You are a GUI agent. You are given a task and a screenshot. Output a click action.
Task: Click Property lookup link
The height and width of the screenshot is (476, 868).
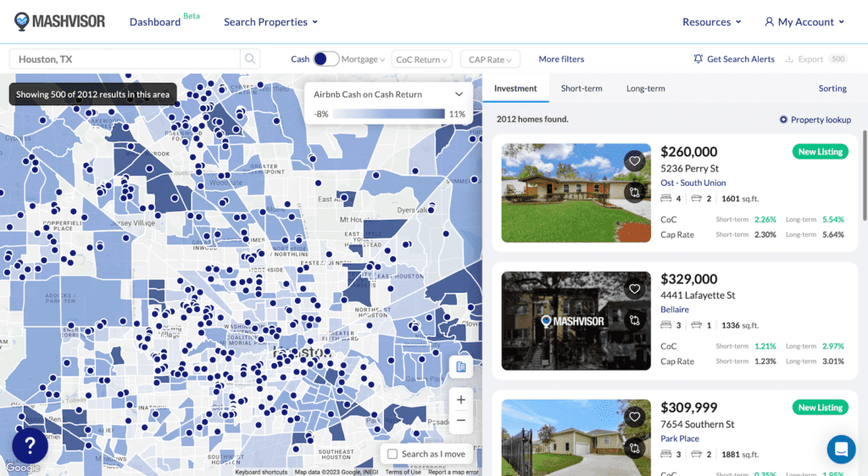tap(821, 120)
